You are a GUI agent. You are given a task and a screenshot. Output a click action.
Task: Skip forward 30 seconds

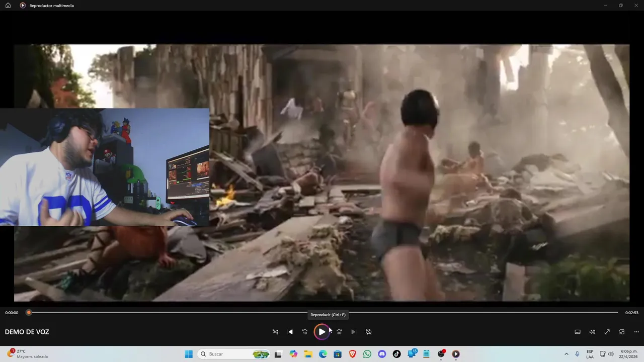pos(339,332)
